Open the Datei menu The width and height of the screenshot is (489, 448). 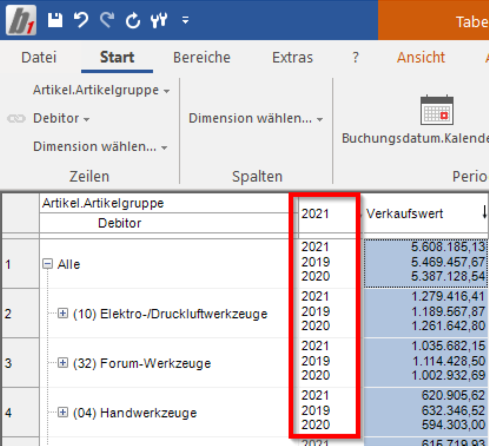(39, 57)
